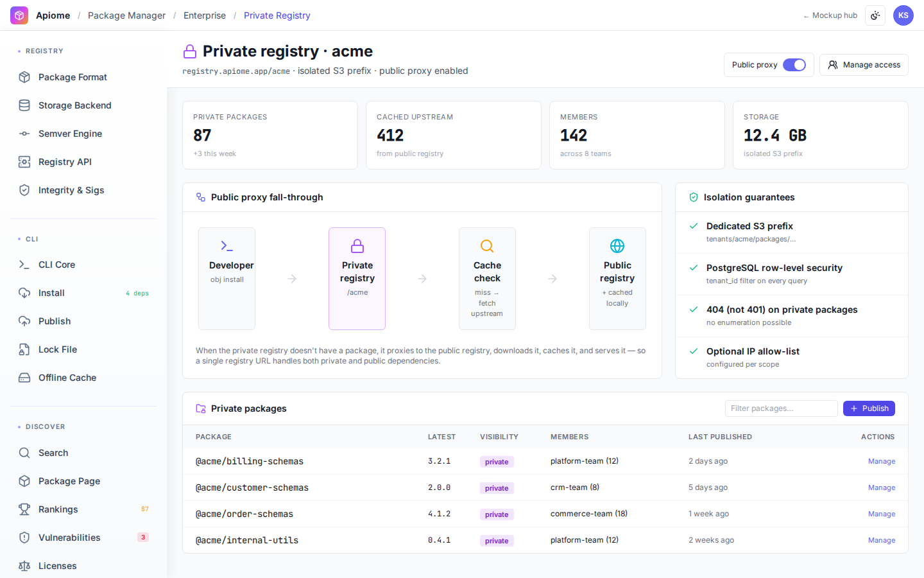924x578 pixels.
Task: Click the Cached Upstream 412 stat card
Action: pyautogui.click(x=454, y=136)
